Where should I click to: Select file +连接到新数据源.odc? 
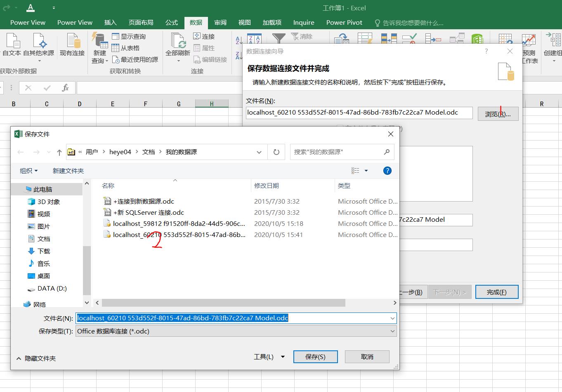tap(139, 201)
